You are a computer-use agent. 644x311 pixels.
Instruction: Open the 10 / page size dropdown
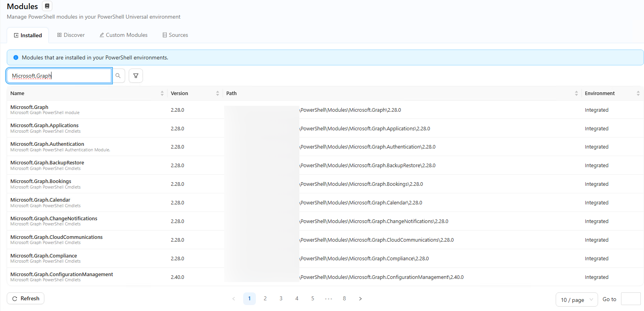(577, 300)
